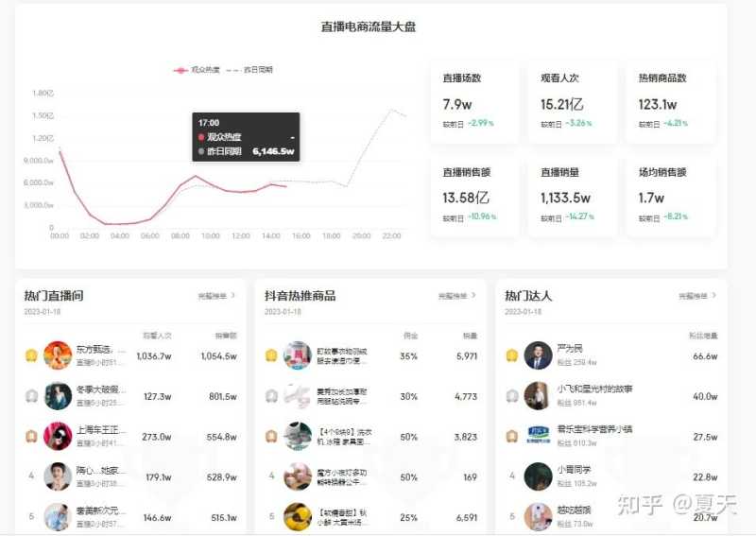Image resolution: width=756 pixels, height=536 pixels.
Task: Open the 小哥同学 talent name
Action: pyautogui.click(x=574, y=470)
